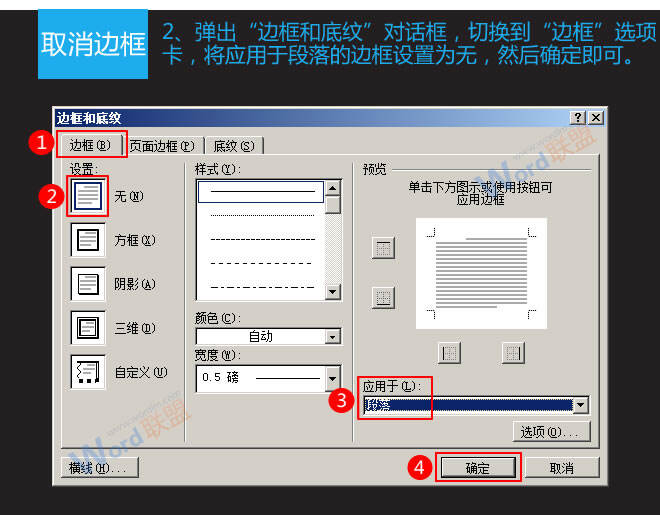Click the 自定义(U) label text
Screen dimensions: 660x515
pyautogui.click(x=141, y=372)
